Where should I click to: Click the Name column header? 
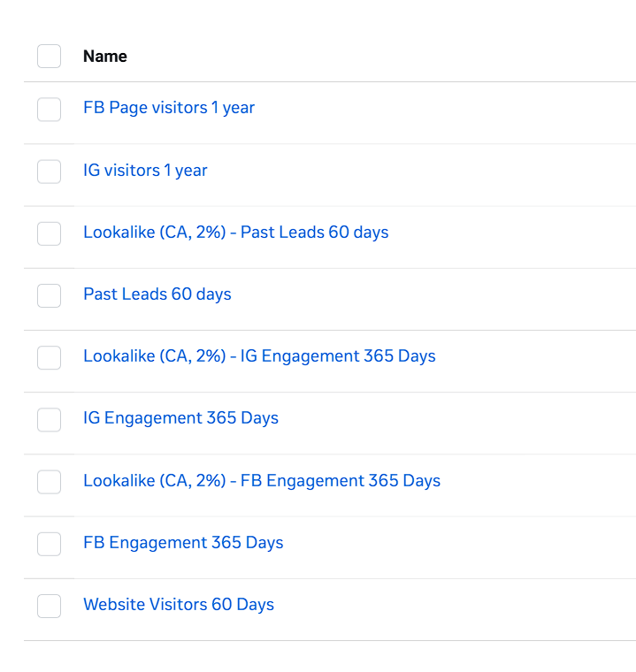point(105,57)
